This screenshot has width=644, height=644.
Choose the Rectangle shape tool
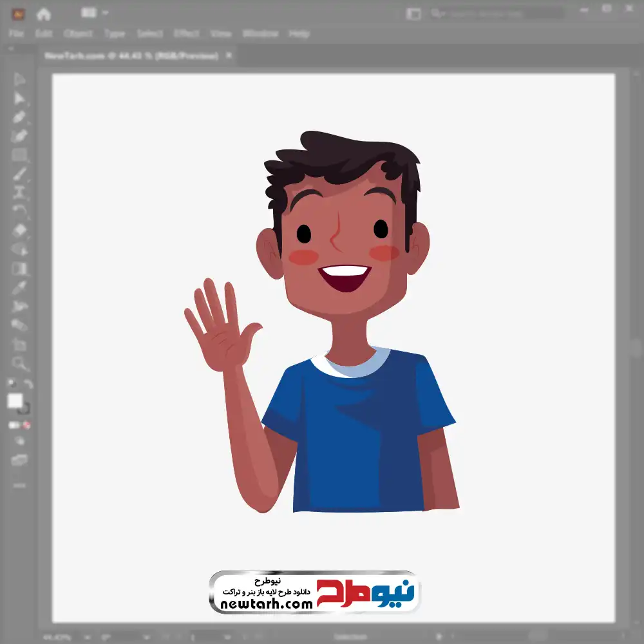point(19,155)
